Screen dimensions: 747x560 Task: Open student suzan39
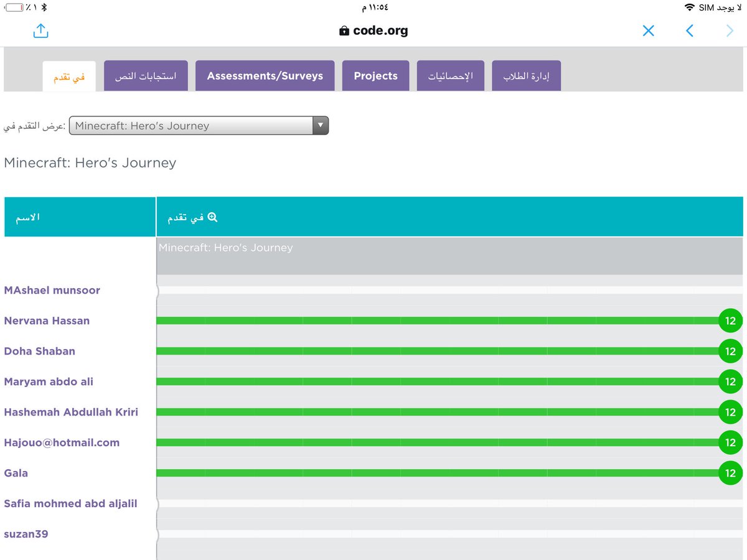(26, 534)
